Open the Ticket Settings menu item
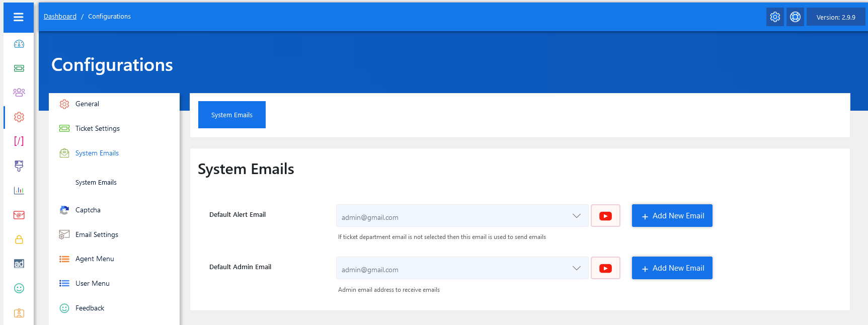This screenshot has height=325, width=868. 97,128
